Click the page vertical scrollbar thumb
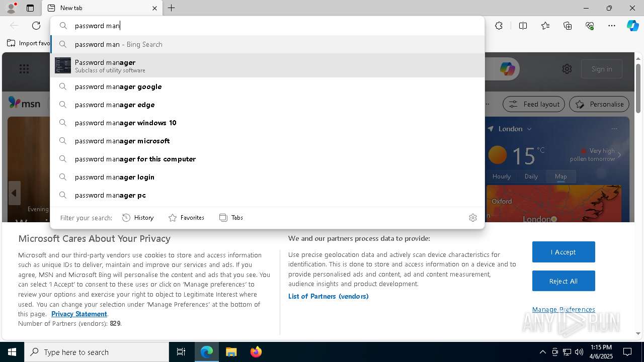Screen dimensions: 644x362 pos(638,88)
